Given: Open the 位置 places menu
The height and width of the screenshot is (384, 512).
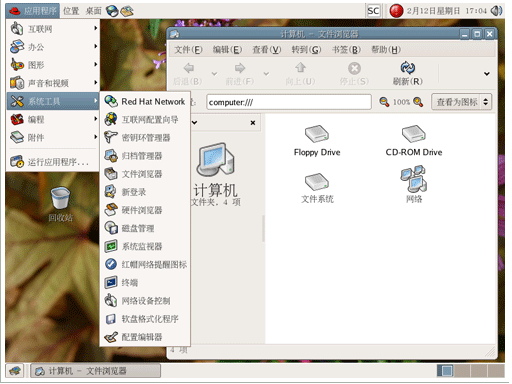Looking at the screenshot, I should pyautogui.click(x=71, y=11).
